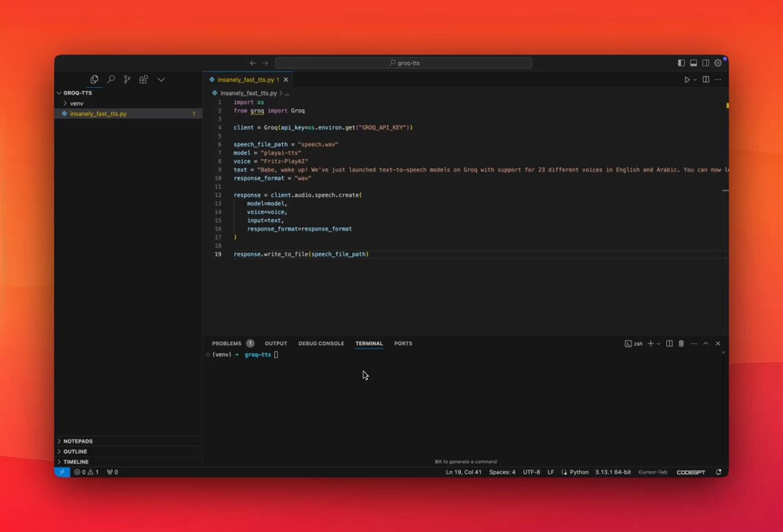Open the Explorer files icon
The height and width of the screenshot is (532, 783).
pos(94,79)
